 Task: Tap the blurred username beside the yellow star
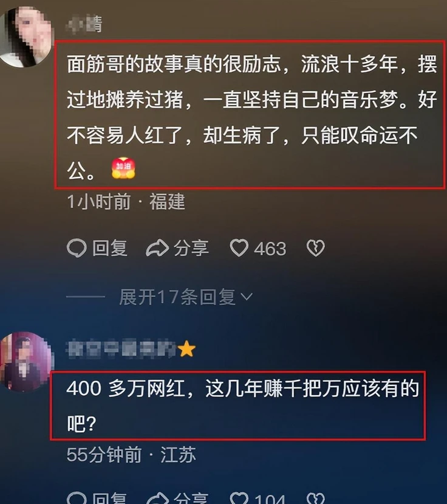click(x=121, y=349)
